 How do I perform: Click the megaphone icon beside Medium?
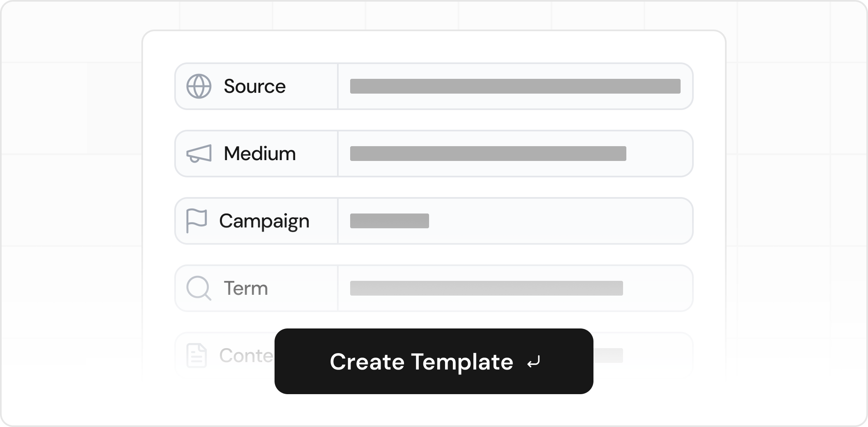pyautogui.click(x=199, y=154)
